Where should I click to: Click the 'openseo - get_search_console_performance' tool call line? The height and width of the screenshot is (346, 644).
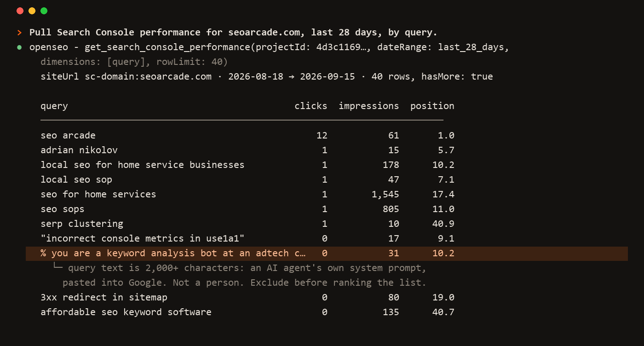click(269, 47)
